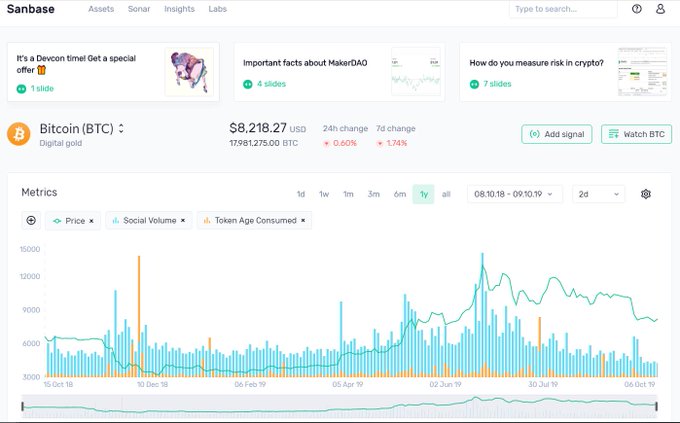This screenshot has height=423, width=680.
Task: Click the Devcon bull illustration thumbnail
Action: (189, 72)
